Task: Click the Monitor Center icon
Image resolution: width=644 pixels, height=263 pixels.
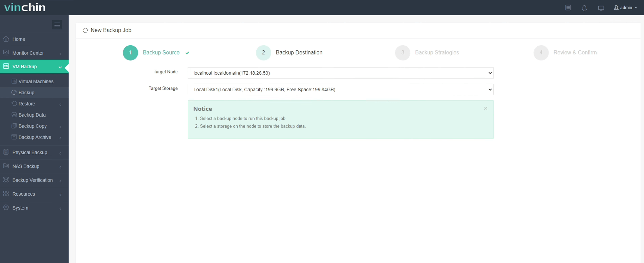Action: click(x=6, y=53)
